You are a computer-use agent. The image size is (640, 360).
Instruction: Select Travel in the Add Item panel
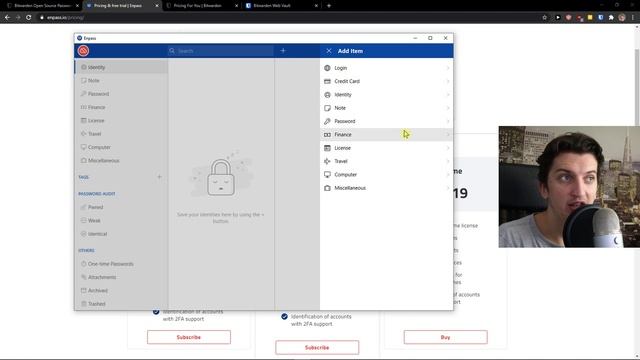386,161
